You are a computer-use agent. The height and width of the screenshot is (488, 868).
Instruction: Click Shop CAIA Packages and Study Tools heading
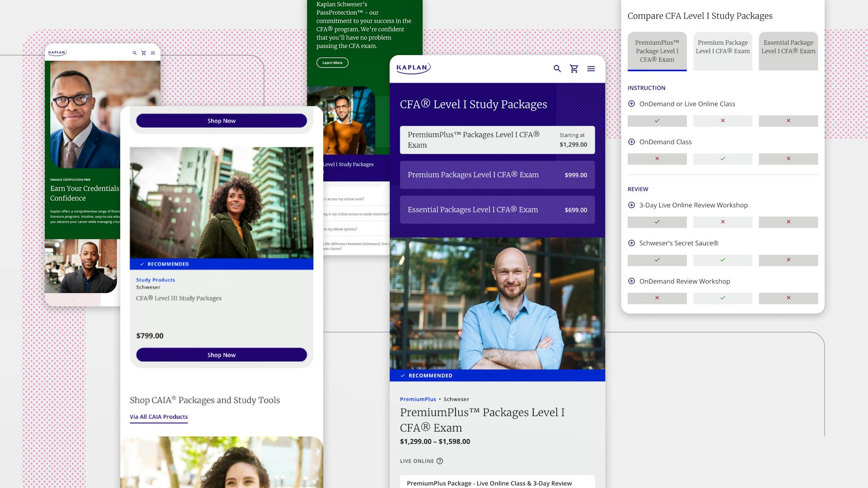205,400
